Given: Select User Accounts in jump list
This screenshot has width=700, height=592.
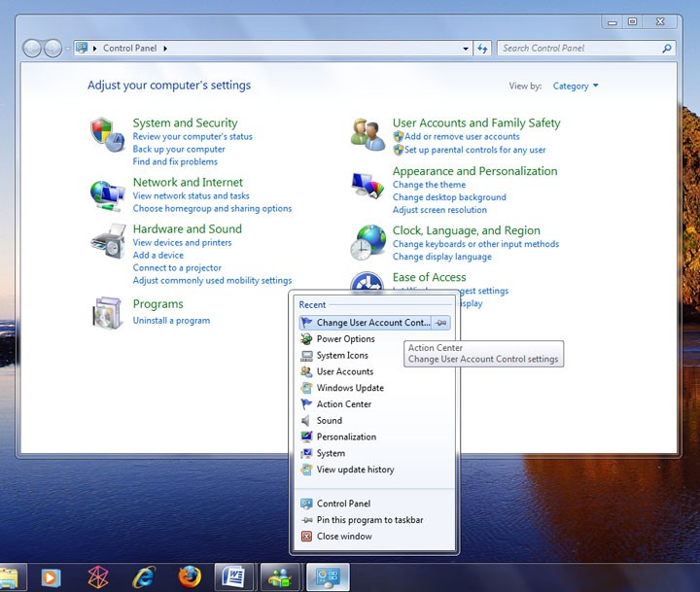Looking at the screenshot, I should pos(374,371).
